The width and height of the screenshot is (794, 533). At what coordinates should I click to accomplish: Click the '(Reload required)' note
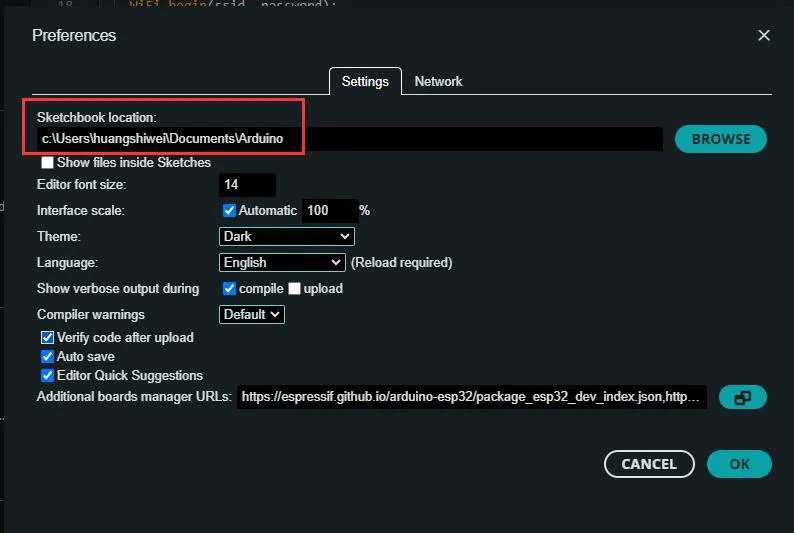tap(402, 263)
